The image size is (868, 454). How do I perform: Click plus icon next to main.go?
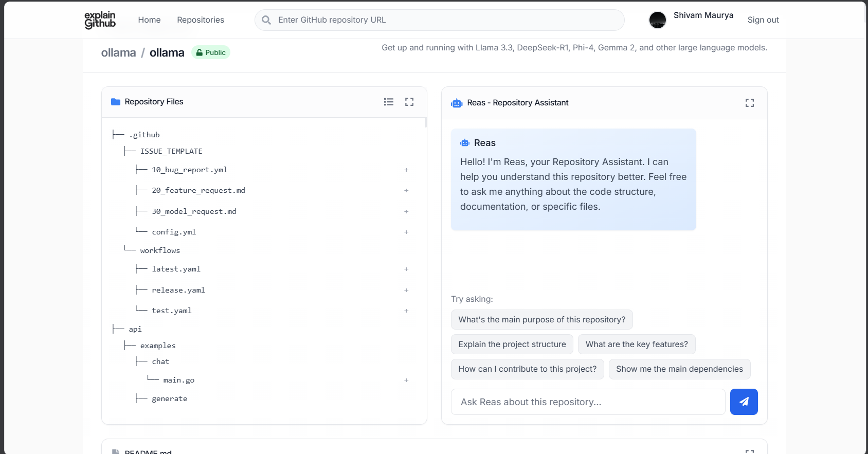point(406,380)
